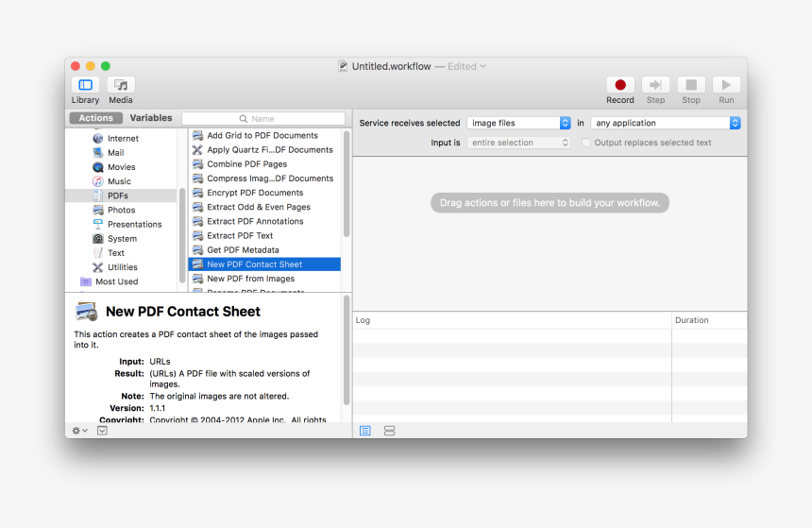The width and height of the screenshot is (812, 528).
Task: Select the Extract PDF Text action
Action: tap(240, 236)
